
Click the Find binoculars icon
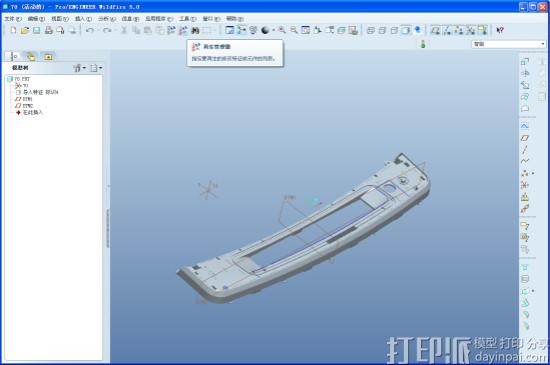tap(195, 31)
